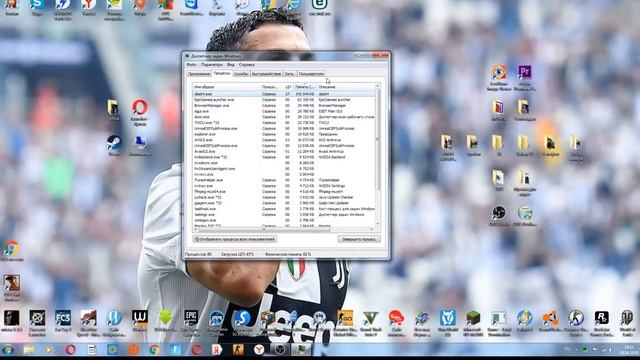Select the jucheck.exe *32 process row
Viewport: 640px width, 360px height.
[x=284, y=197]
